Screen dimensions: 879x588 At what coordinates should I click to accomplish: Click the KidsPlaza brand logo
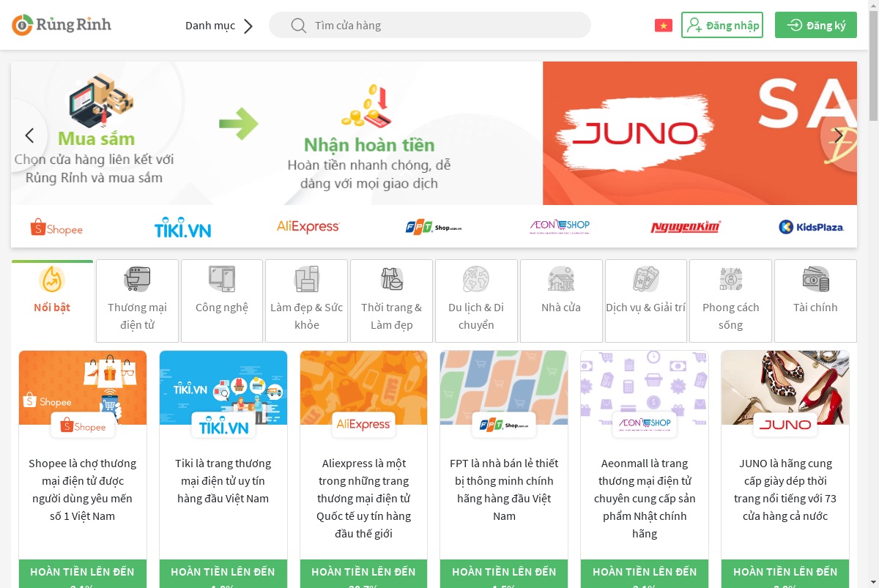point(812,227)
